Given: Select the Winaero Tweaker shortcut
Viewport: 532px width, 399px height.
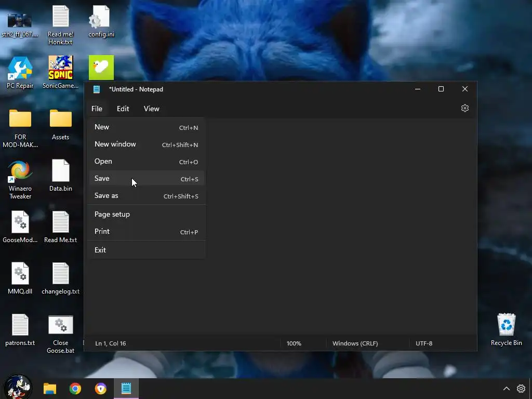Looking at the screenshot, I should pos(20,180).
